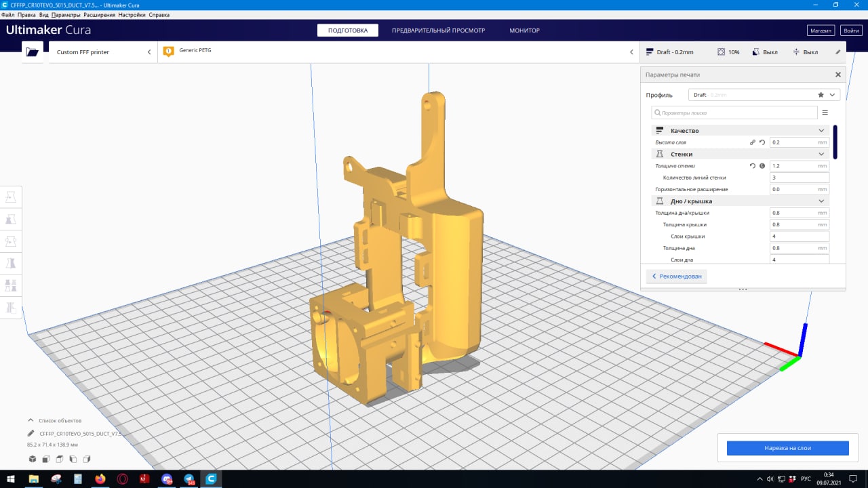Expand the Generic PETG material selector
The image size is (868, 488).
(x=397, y=52)
